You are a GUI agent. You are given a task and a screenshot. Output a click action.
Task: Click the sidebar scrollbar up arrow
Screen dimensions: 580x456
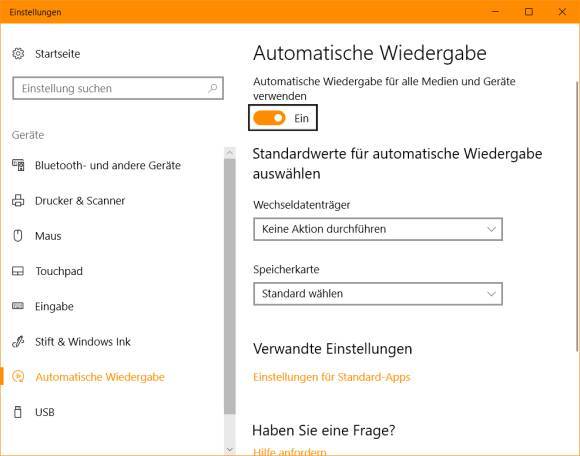pos(230,152)
